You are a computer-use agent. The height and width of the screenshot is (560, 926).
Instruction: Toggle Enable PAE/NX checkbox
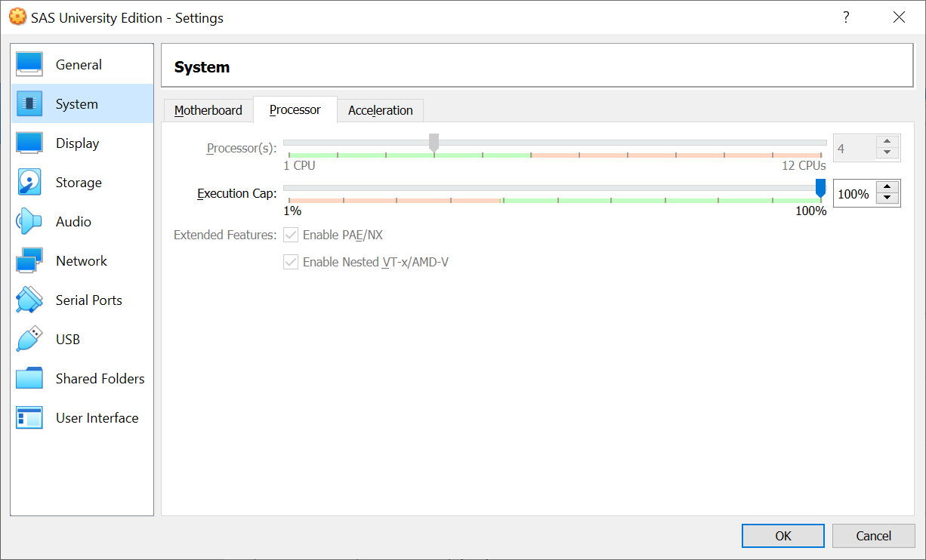(x=291, y=235)
